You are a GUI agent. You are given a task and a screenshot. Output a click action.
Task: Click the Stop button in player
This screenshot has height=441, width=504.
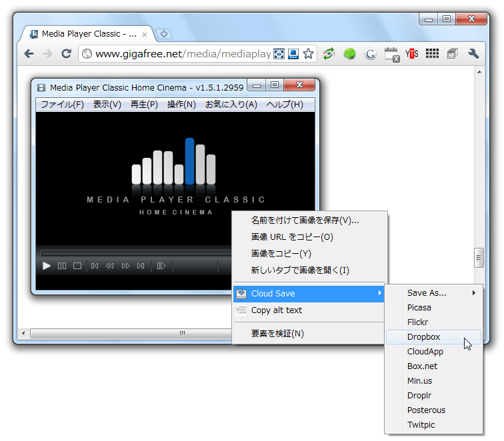coord(77,266)
